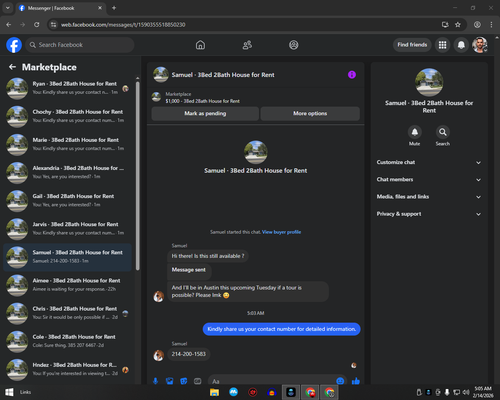Open the tab search dropdown in Chrome
Screen dimensions: 500x400
pos(7,8)
